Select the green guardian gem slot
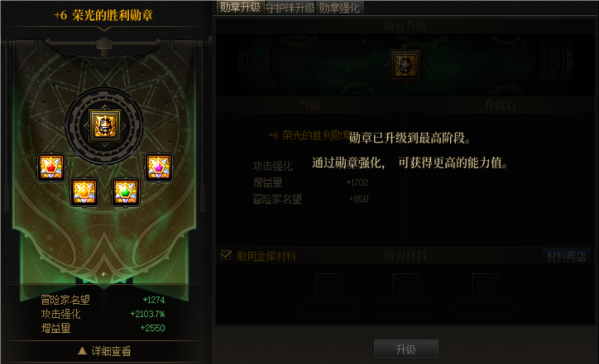 tap(125, 192)
